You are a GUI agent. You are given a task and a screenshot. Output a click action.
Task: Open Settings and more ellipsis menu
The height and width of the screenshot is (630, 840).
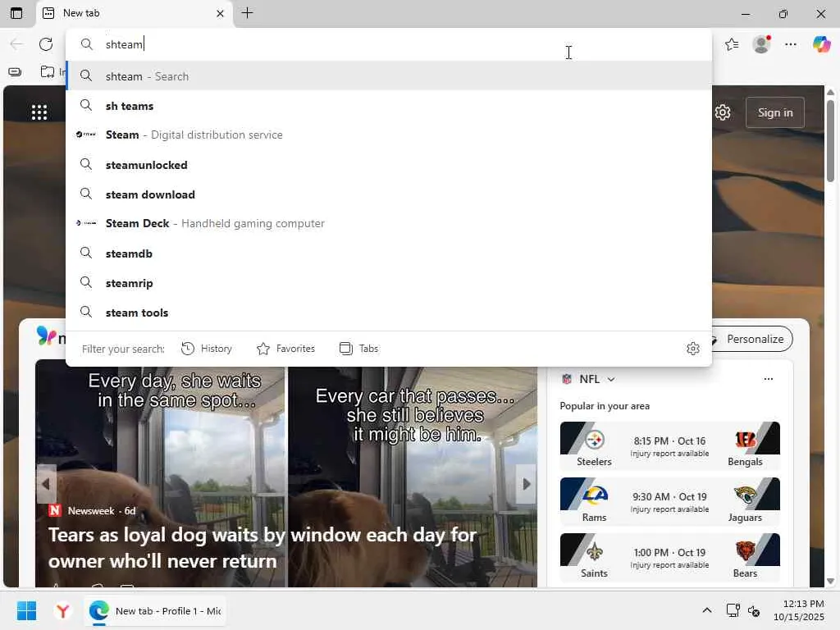(791, 44)
